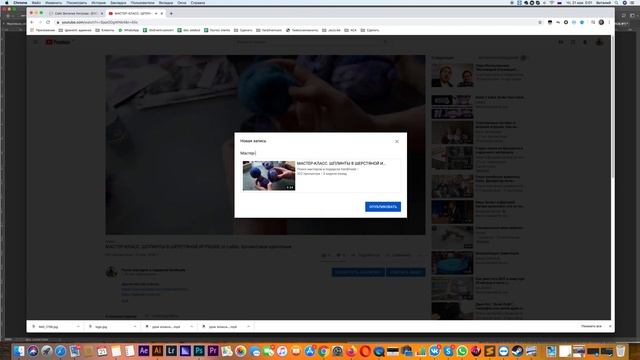Open the new tab plus button in Chrome

pyautogui.click(x=171, y=13)
